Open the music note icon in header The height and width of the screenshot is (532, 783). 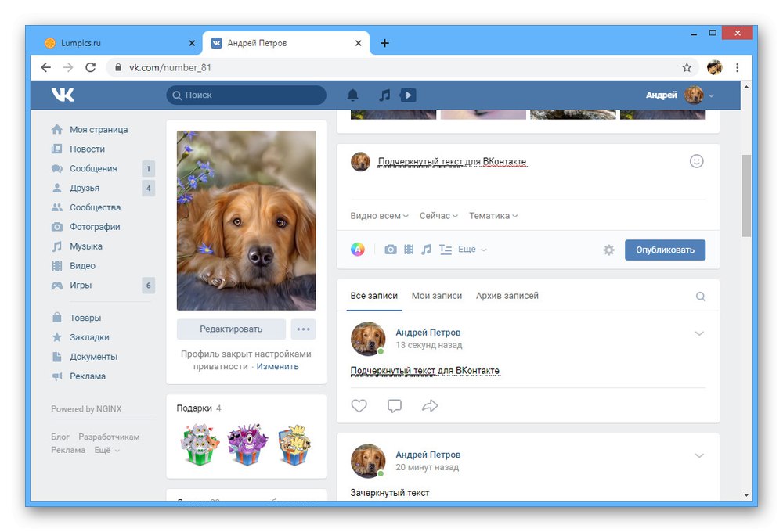coord(384,95)
